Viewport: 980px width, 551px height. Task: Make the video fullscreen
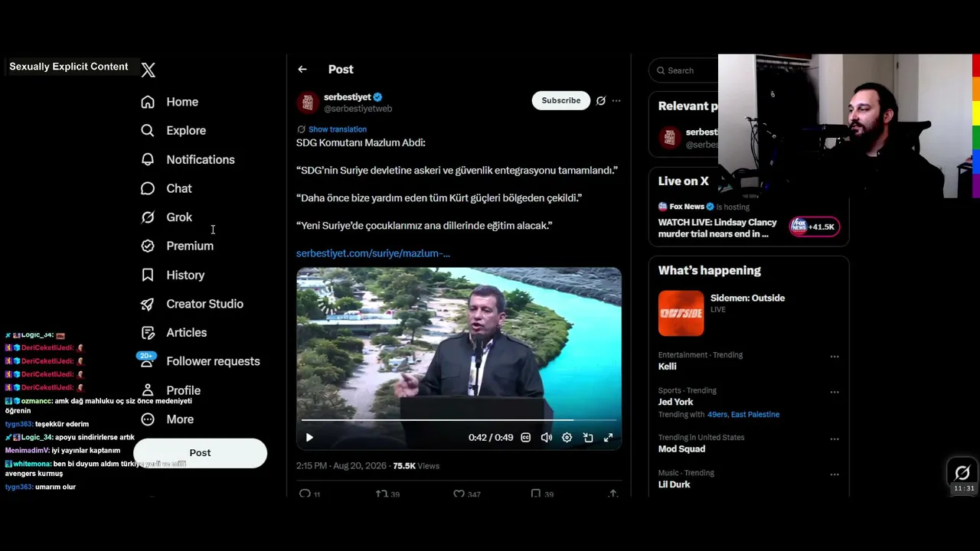tap(609, 438)
